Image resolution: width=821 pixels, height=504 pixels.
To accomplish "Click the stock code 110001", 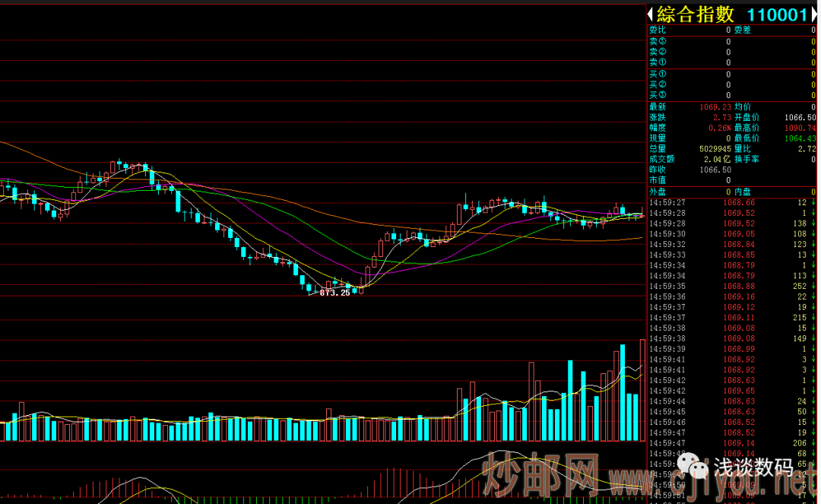I will click(776, 14).
